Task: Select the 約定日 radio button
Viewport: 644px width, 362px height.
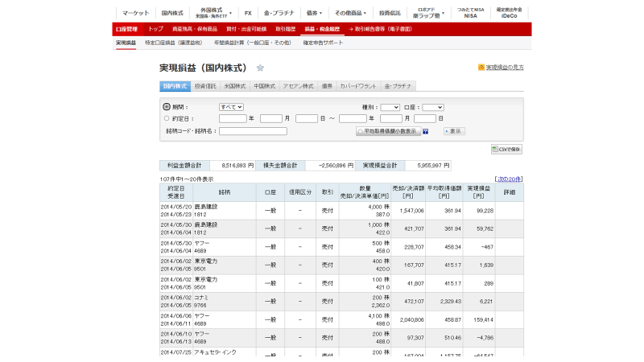Action: coord(167,118)
